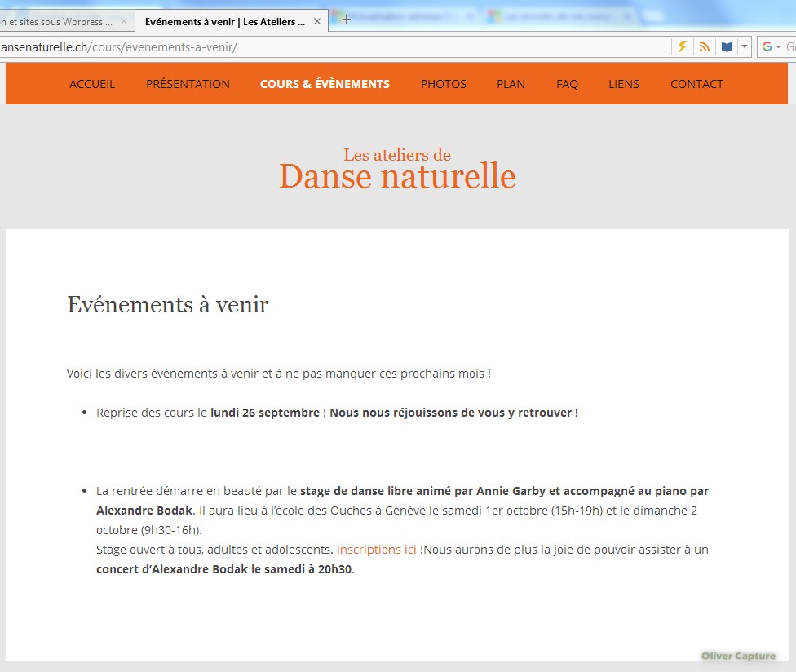Open COURS & ÉVÈNEMENTS menu

click(325, 84)
